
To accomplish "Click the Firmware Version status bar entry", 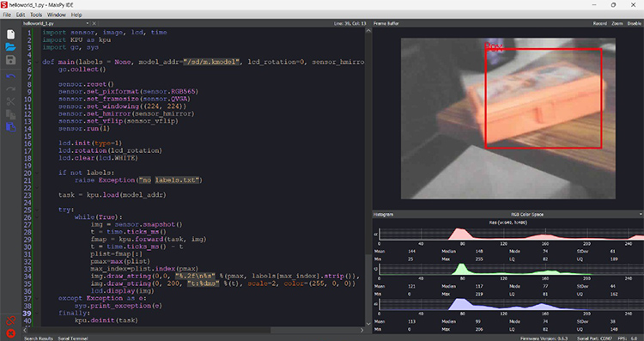I will coord(544,338).
